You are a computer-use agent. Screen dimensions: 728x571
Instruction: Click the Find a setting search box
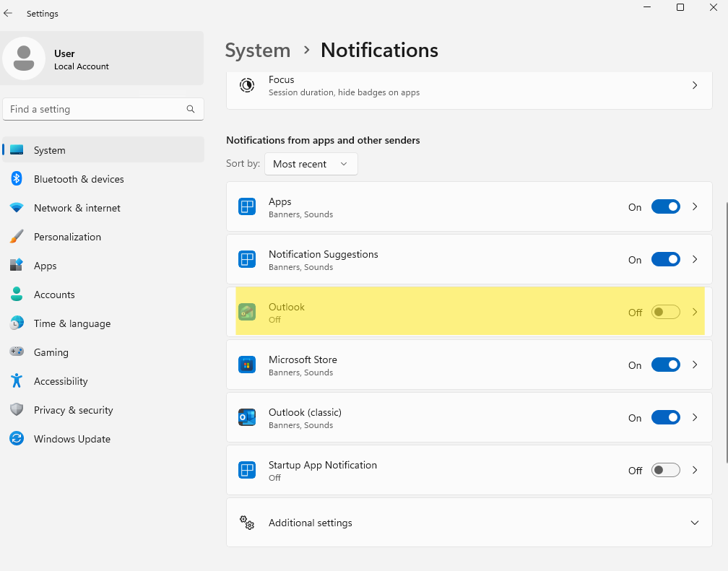[x=94, y=109]
